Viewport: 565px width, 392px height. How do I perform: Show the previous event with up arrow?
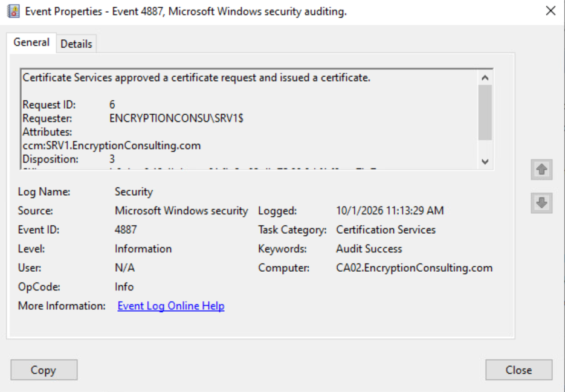tap(541, 169)
